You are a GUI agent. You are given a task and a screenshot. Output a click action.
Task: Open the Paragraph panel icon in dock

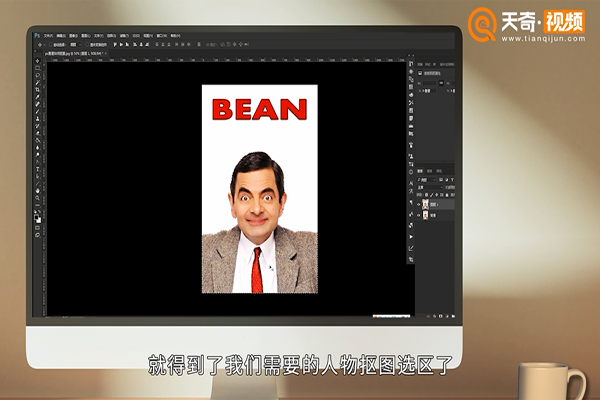click(x=411, y=202)
